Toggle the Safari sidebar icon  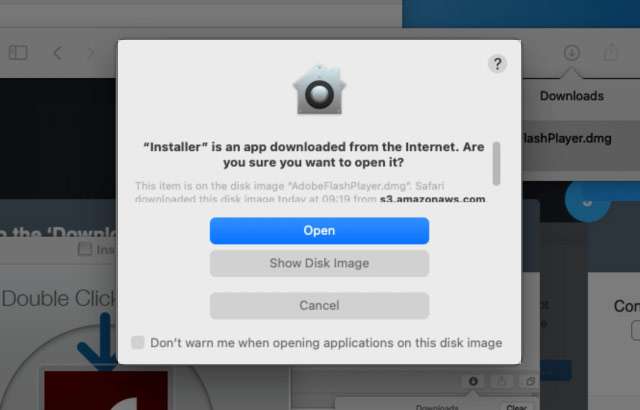click(x=18, y=53)
